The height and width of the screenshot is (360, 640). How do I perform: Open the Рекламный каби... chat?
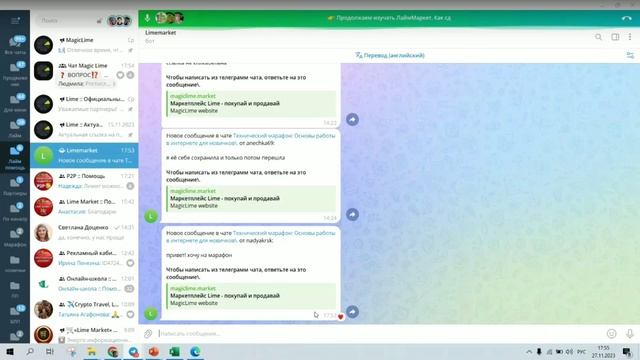click(x=84, y=258)
